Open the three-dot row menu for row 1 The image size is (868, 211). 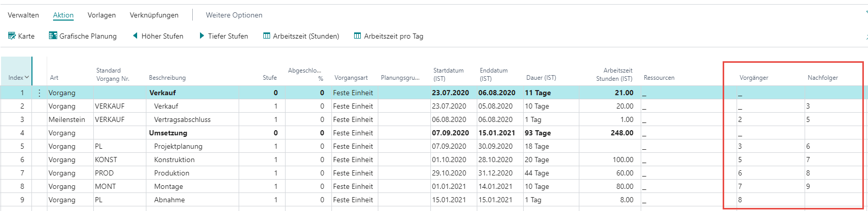[39, 93]
